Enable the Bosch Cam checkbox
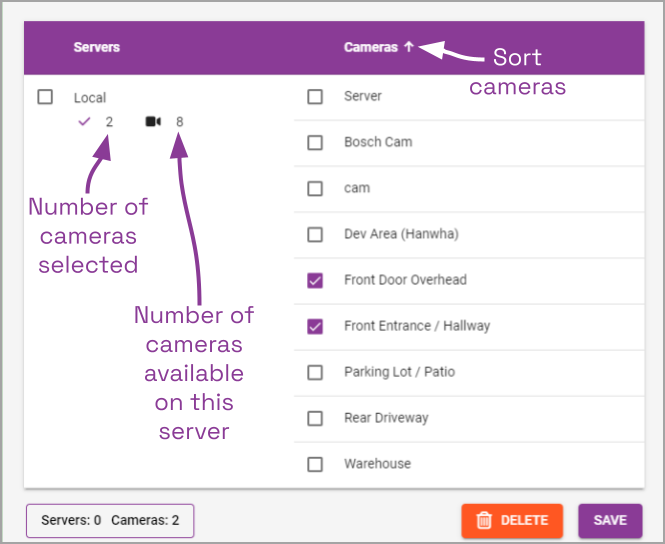This screenshot has height=544, width=665. click(315, 142)
